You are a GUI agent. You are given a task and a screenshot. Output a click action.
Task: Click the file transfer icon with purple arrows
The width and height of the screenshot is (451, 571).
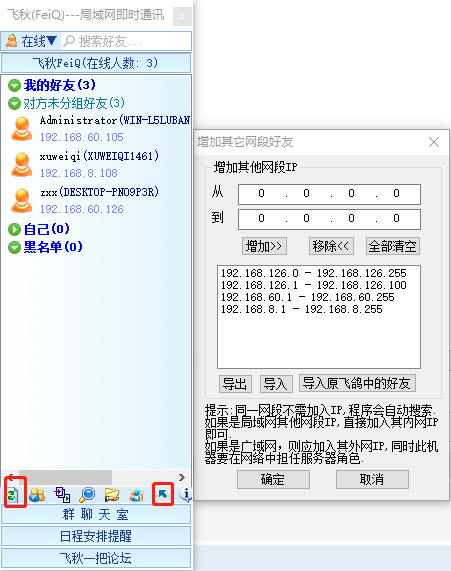tap(62, 495)
